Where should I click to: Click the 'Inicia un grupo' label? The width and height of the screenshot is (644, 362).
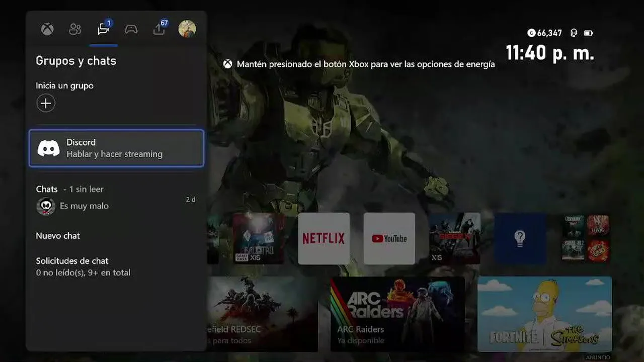(64, 85)
